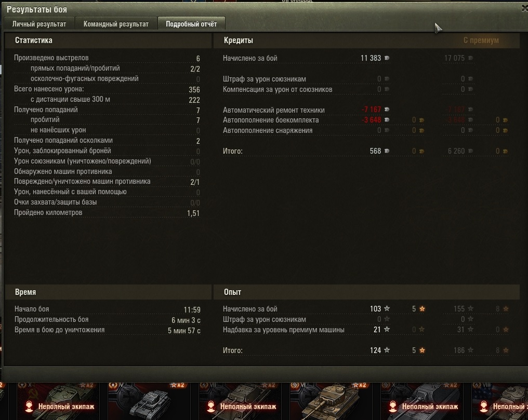Select the tier VII tank with Неполный экипаж
Viewport: 528px width, 420px height.
pos(240,401)
